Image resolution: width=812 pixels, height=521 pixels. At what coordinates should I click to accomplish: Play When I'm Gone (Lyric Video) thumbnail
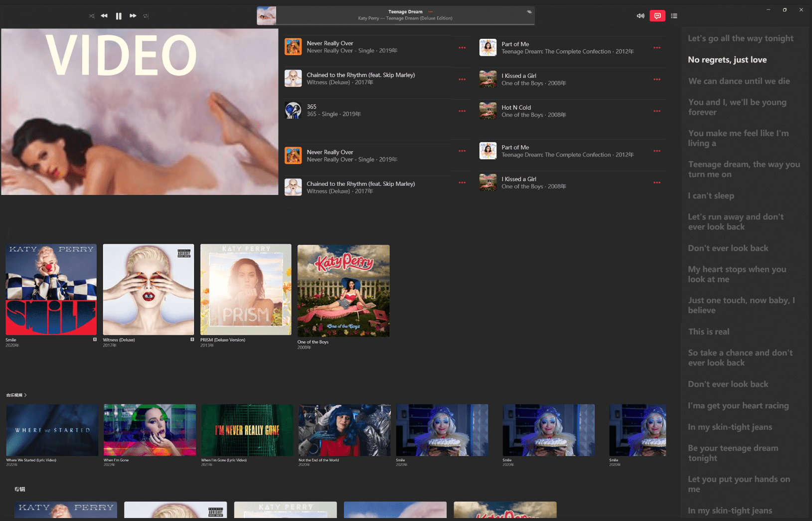click(x=247, y=430)
